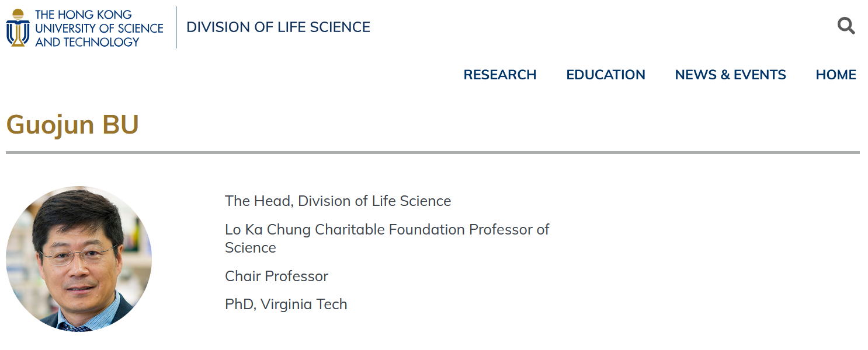Go to Division of Life Science header title

tap(278, 27)
